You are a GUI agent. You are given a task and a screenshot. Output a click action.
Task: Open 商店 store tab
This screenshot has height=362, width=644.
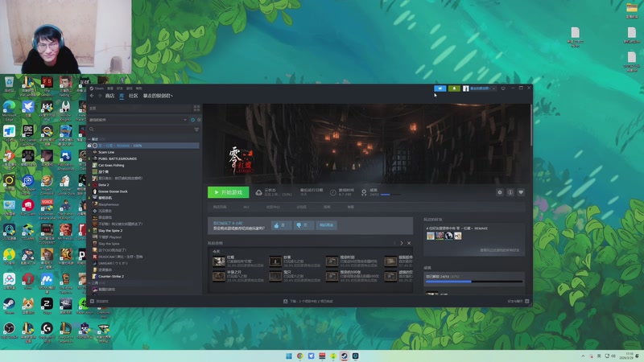click(109, 96)
